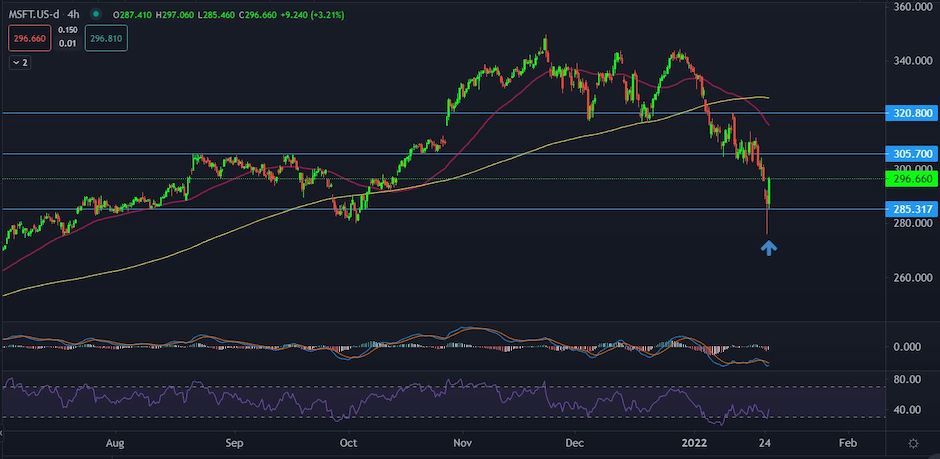The height and width of the screenshot is (459, 940).
Task: Expand the collapsed indicators legend showing 2
Action: click(x=20, y=62)
